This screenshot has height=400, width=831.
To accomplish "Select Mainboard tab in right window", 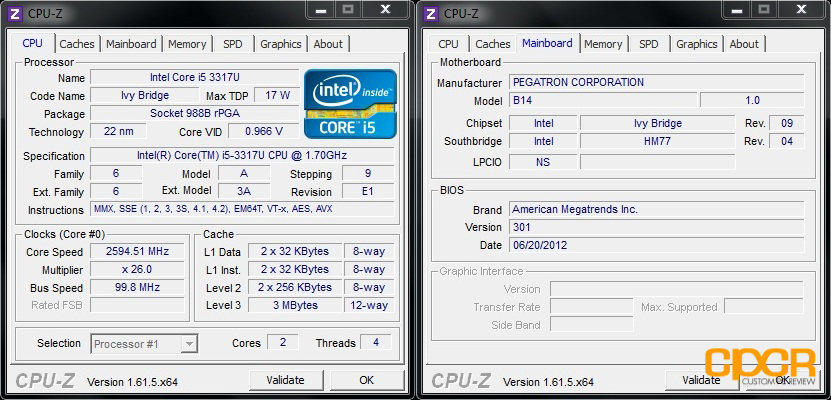I will [547, 43].
